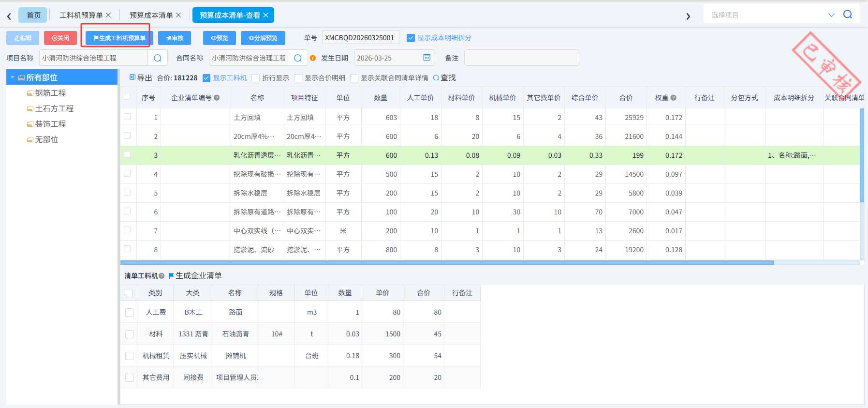
Task: Open the calendar picker for 发生日期
Action: point(427,58)
